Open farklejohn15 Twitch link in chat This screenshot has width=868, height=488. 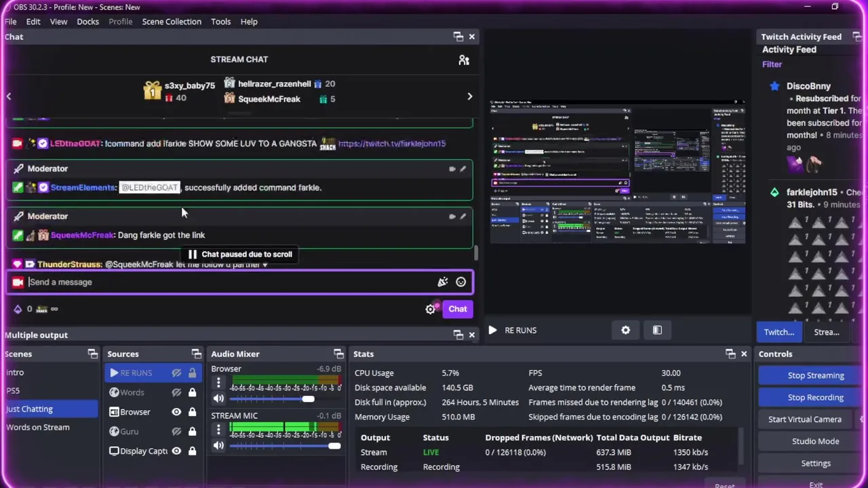coord(391,144)
